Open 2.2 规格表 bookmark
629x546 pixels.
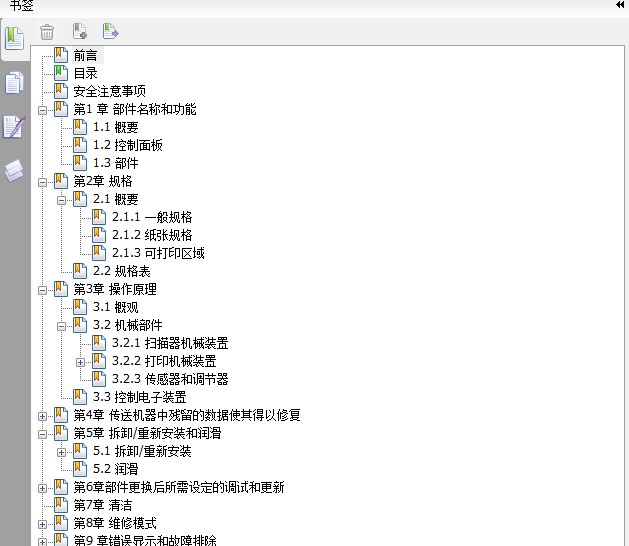pos(122,271)
